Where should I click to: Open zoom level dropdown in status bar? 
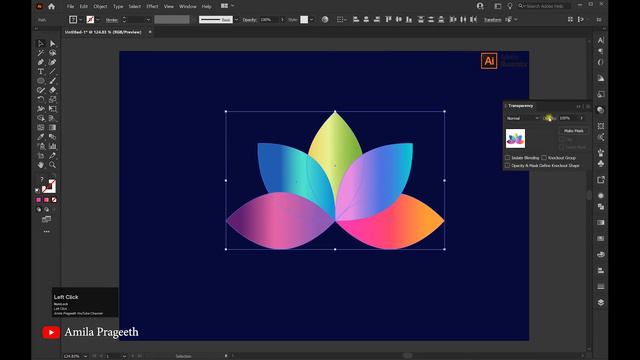pos(85,356)
